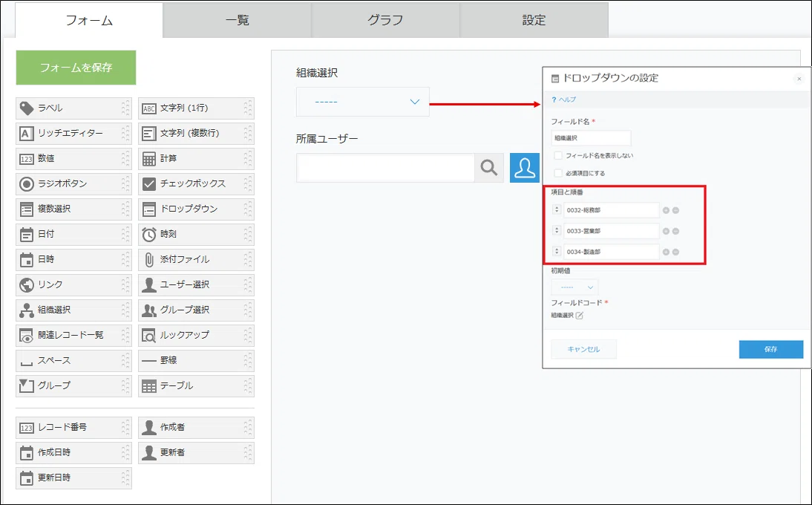Choose the グループ選択 field item
Screen dimensions: 812x505
196,310
